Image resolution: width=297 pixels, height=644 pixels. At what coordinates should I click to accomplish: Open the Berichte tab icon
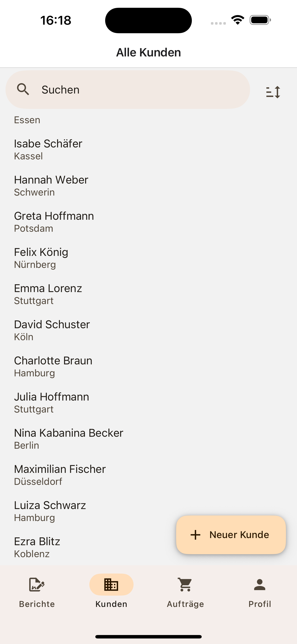point(37,585)
